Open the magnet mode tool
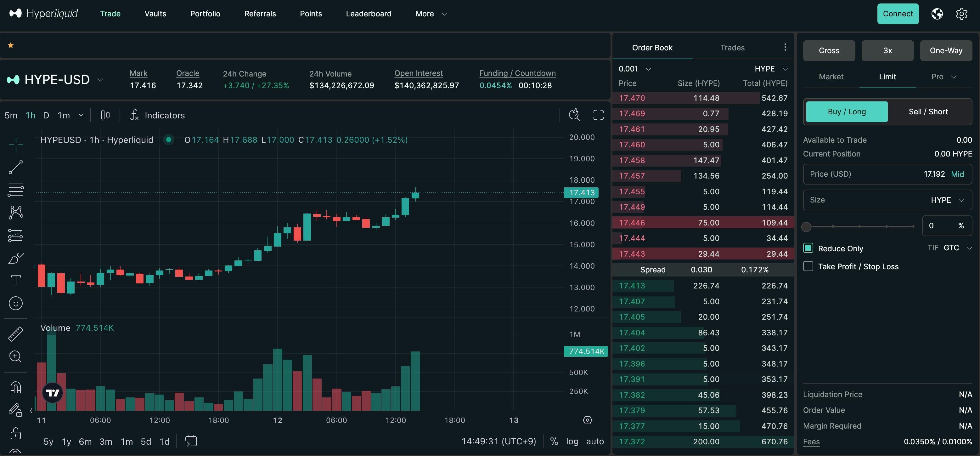The height and width of the screenshot is (456, 980). click(16, 387)
